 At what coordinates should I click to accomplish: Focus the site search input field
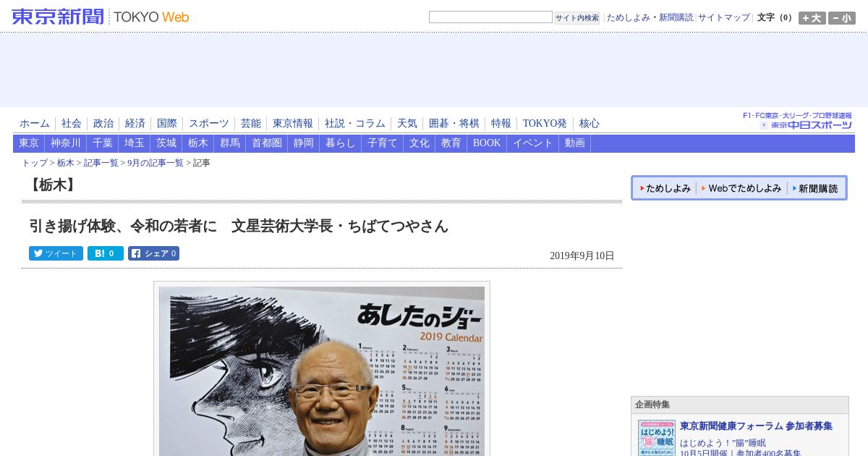coord(490,17)
